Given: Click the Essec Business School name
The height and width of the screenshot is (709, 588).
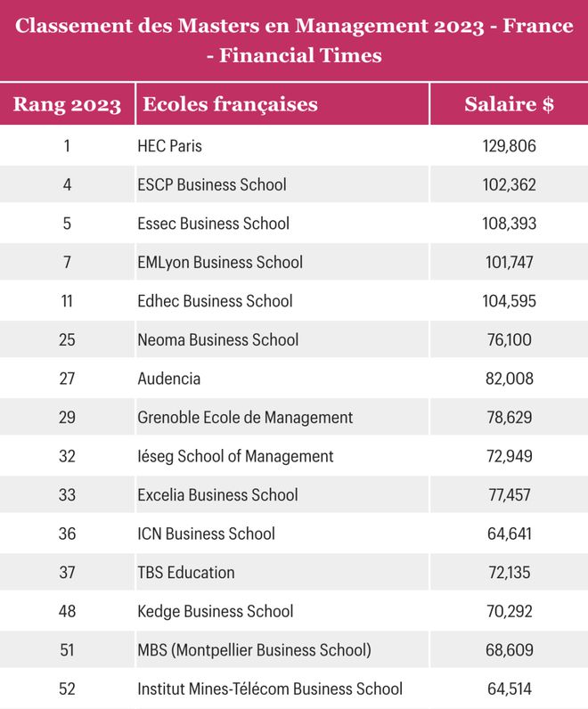Looking at the screenshot, I should [214, 224].
